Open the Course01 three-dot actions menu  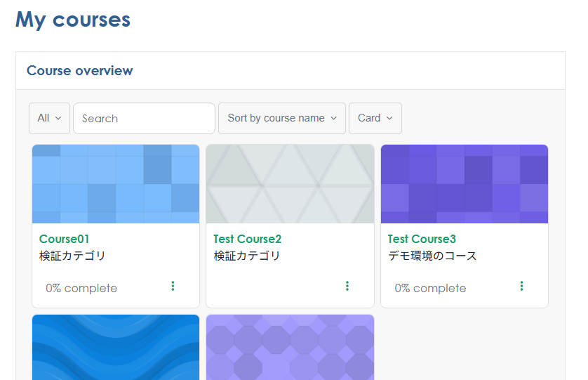tap(173, 286)
